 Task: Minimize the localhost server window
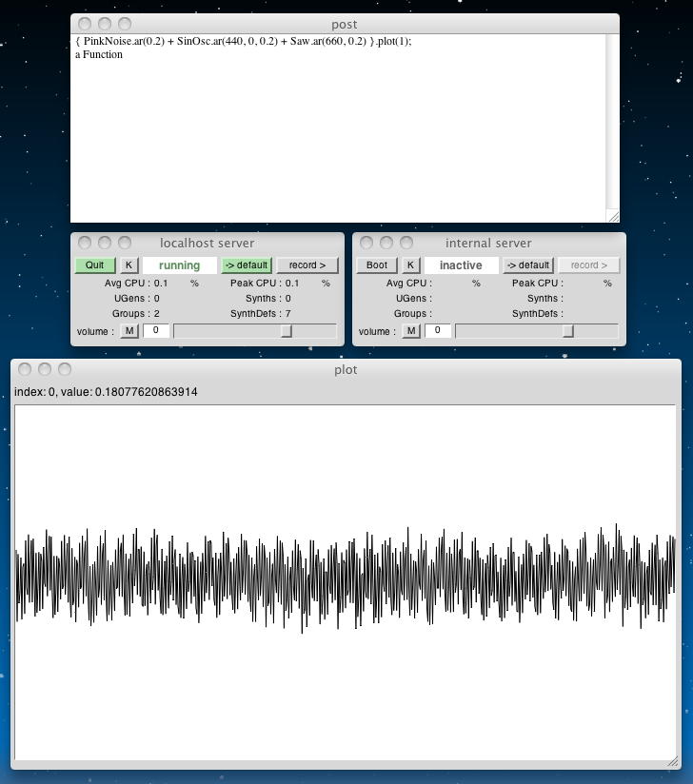pyautogui.click(x=105, y=243)
